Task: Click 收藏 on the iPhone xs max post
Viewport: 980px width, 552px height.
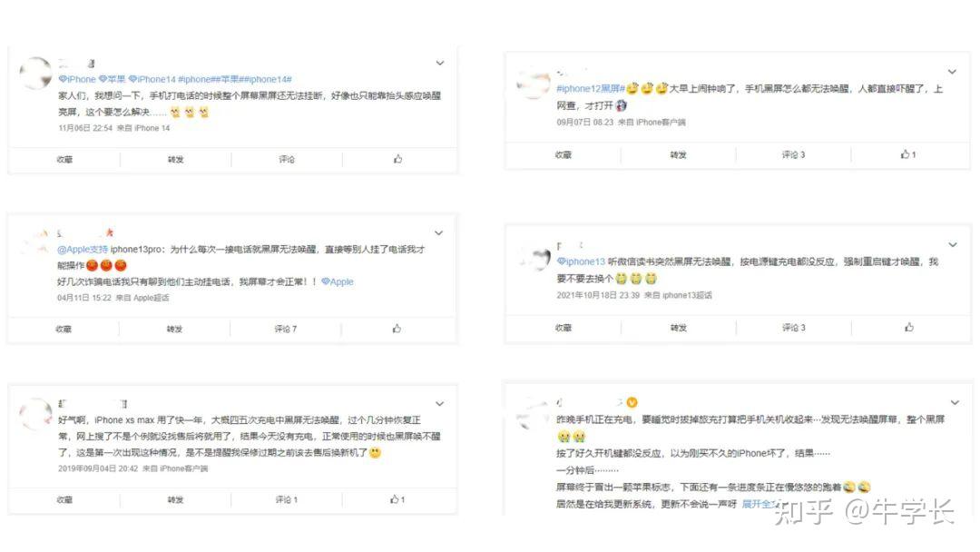Action: 64,499
